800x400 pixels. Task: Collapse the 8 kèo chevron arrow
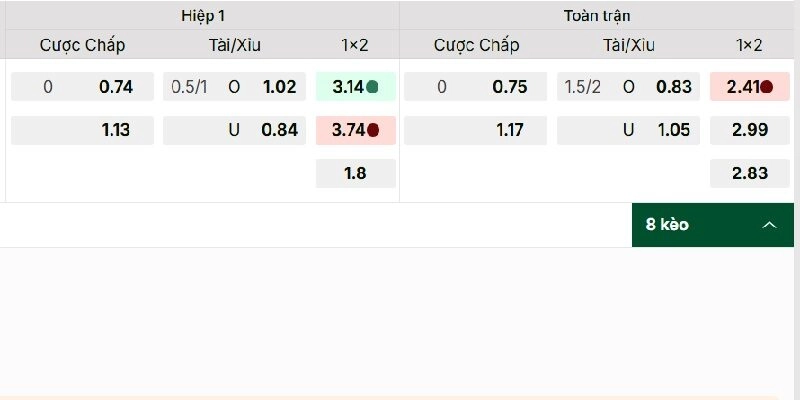click(x=769, y=225)
